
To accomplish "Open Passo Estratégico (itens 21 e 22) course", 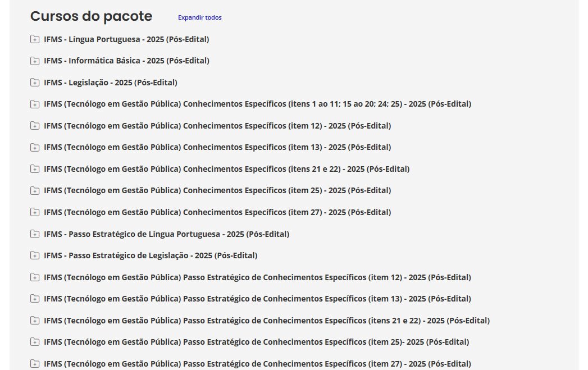I will [267, 321].
